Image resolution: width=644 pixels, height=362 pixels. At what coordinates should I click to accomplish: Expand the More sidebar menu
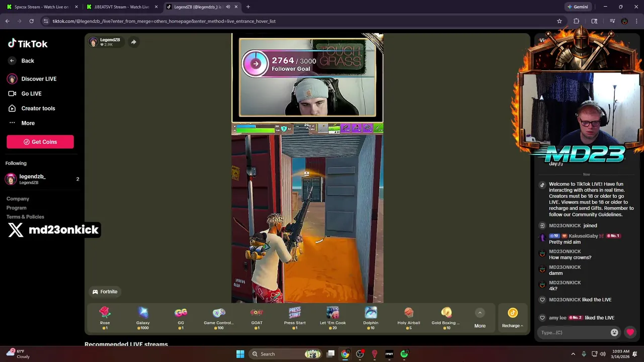click(21, 123)
